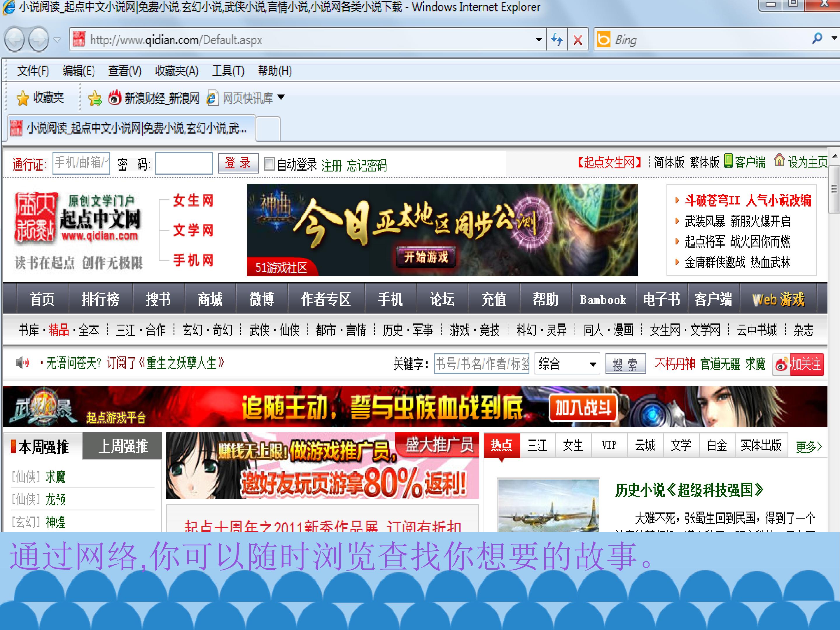840x630 pixels.
Task: Switch to the 上周强推 tab
Action: [x=123, y=446]
